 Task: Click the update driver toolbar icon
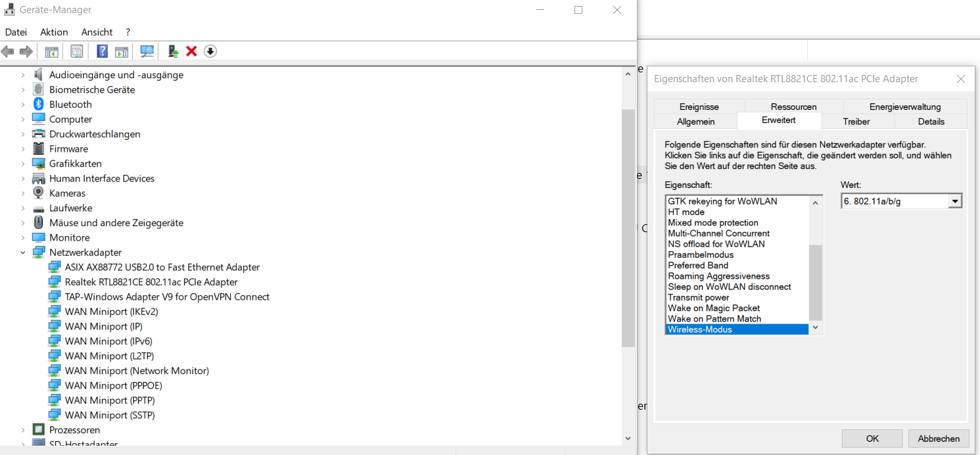(174, 51)
